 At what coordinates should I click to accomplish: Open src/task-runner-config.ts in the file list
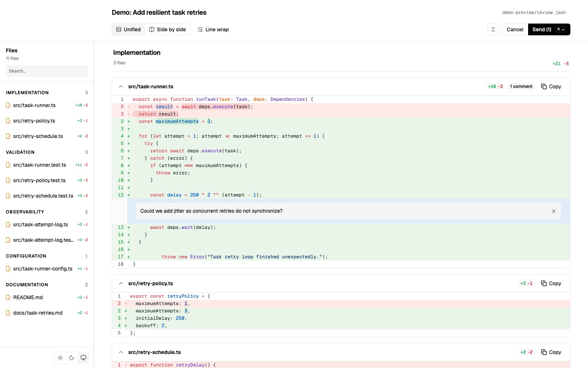click(x=47, y=269)
